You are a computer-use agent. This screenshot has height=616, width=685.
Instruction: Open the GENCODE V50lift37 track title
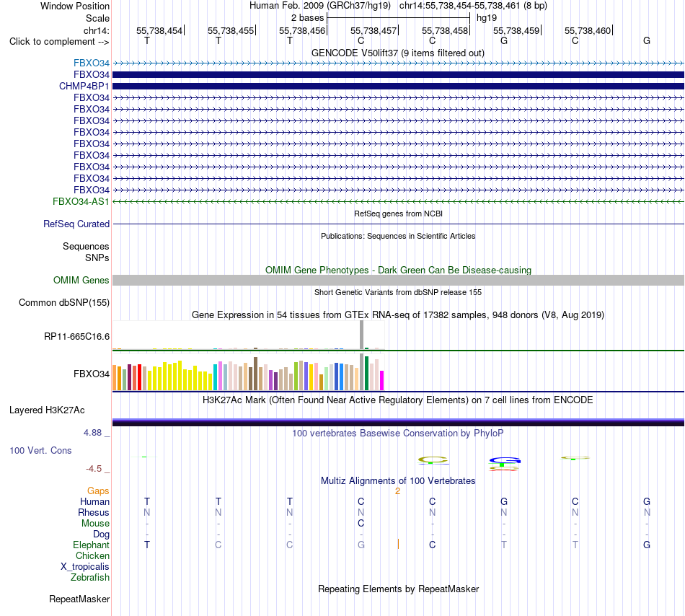coord(398,53)
